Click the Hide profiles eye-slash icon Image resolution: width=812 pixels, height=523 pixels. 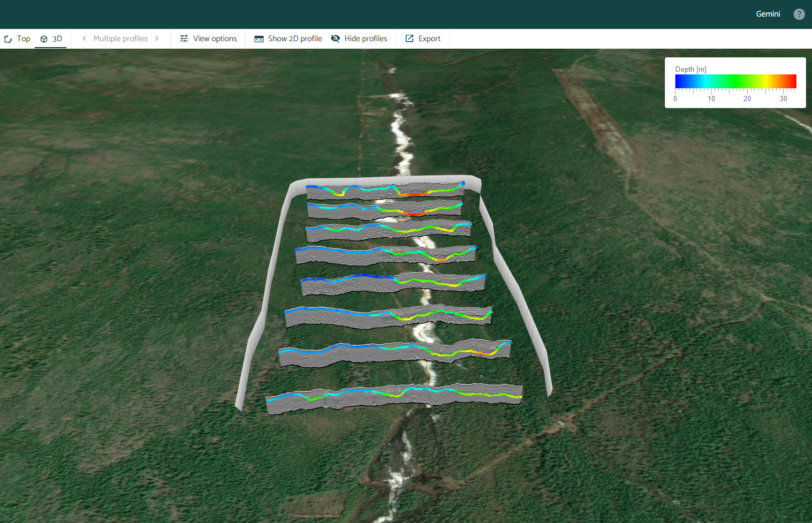point(336,38)
